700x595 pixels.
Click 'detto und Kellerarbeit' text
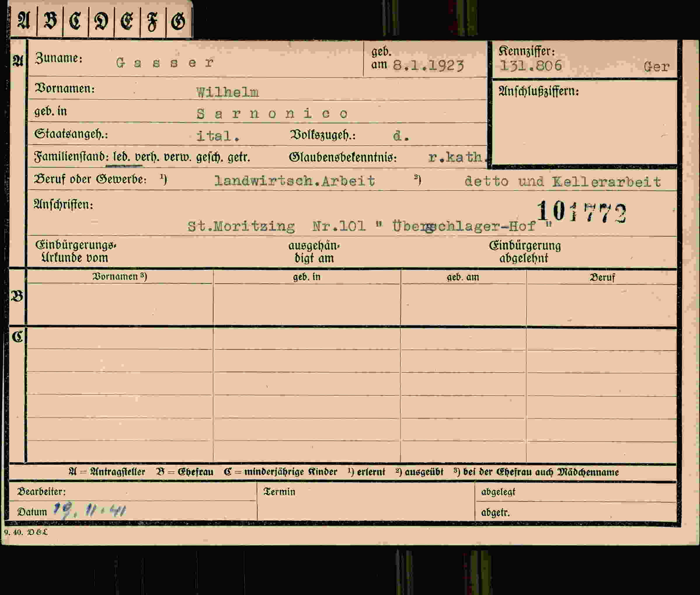tap(562, 182)
